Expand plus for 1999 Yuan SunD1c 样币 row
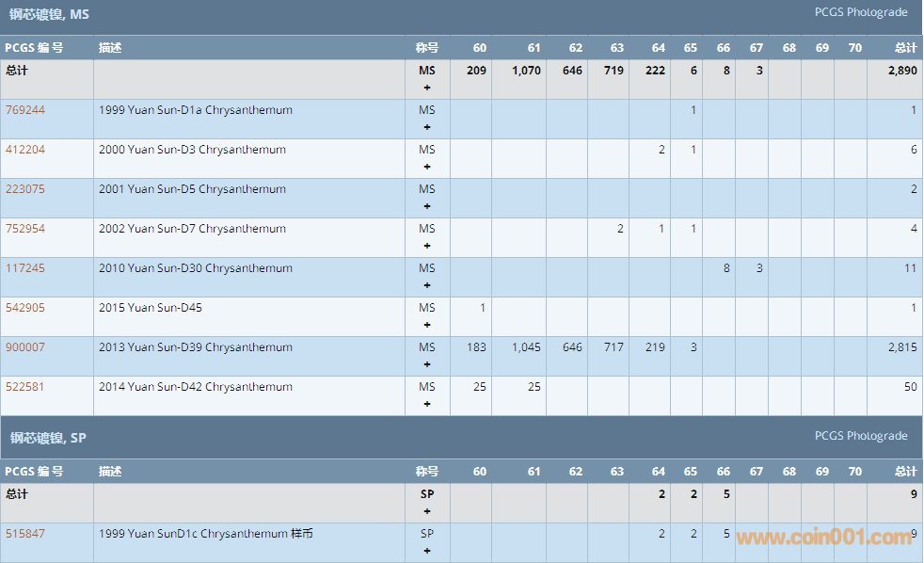The width and height of the screenshot is (924, 563). point(427,551)
